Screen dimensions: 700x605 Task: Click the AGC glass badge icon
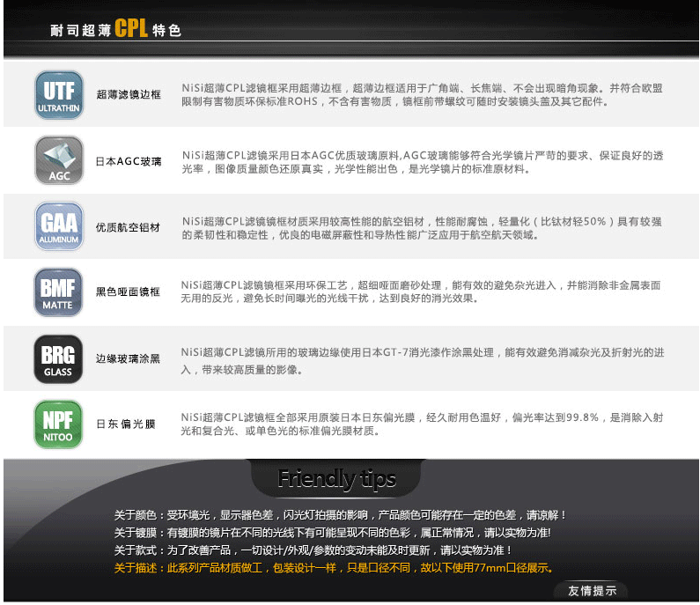click(x=59, y=160)
